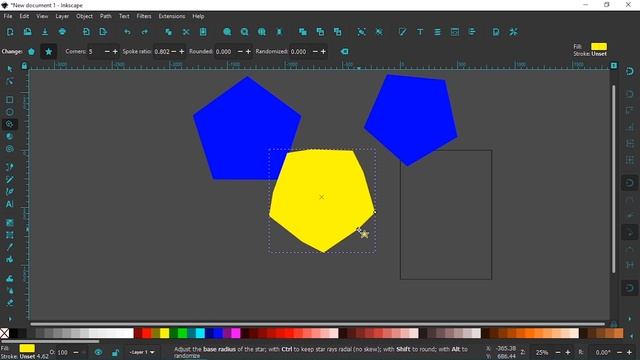Print the document
The image size is (640, 360).
coord(62,32)
